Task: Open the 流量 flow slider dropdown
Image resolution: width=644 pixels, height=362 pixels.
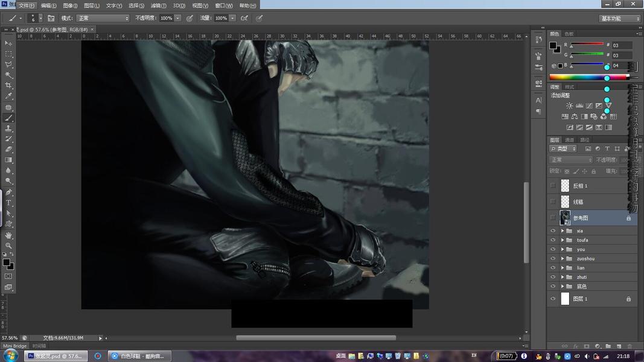Action: click(232, 18)
